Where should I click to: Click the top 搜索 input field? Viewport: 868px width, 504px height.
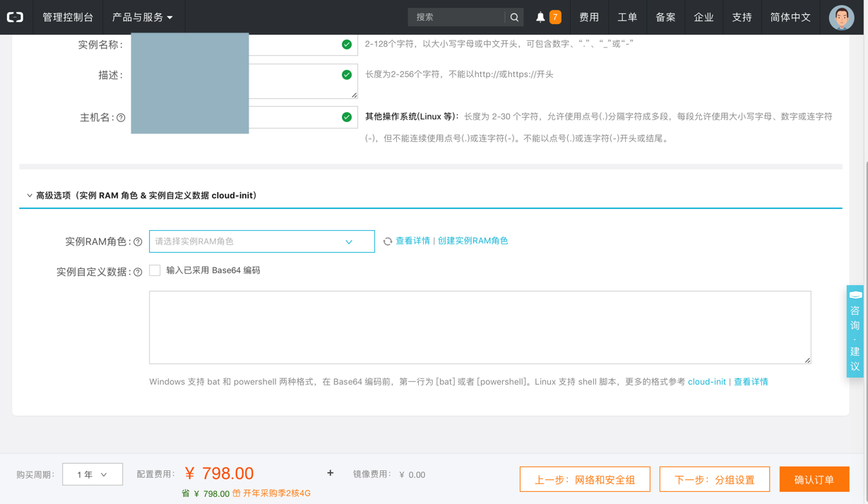click(x=457, y=17)
